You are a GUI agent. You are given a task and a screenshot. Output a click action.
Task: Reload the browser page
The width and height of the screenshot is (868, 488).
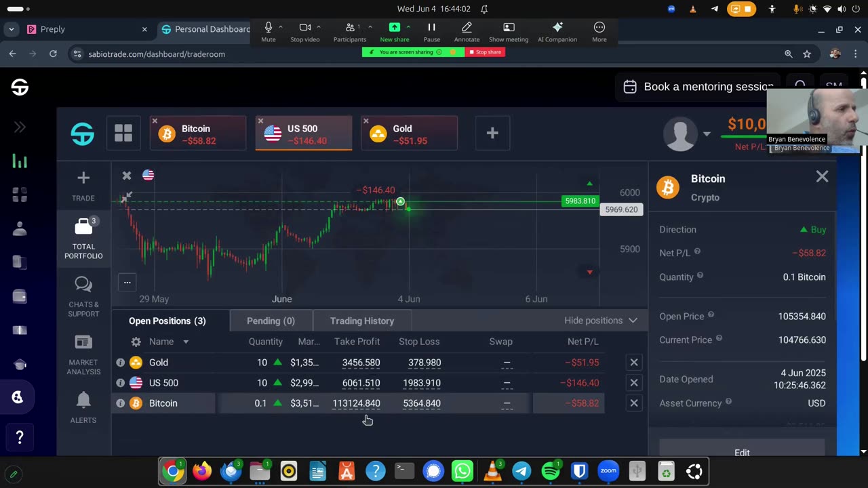coord(53,54)
